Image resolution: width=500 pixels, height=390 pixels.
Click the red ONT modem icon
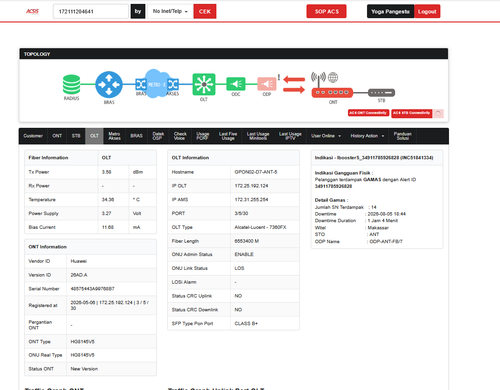coord(332,92)
